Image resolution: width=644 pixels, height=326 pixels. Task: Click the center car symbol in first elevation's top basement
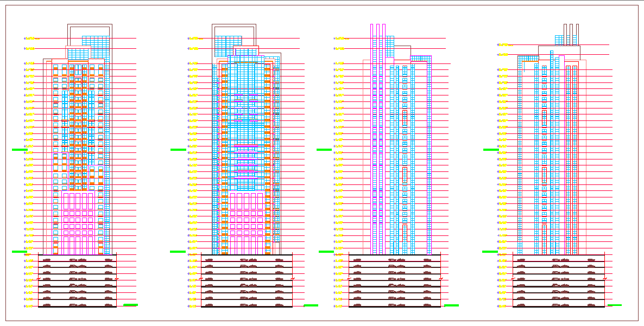pyautogui.click(x=78, y=260)
